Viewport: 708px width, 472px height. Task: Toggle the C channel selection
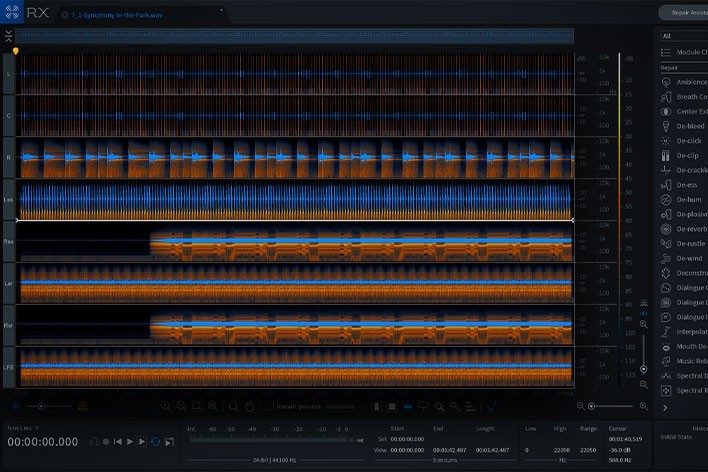pyautogui.click(x=9, y=116)
